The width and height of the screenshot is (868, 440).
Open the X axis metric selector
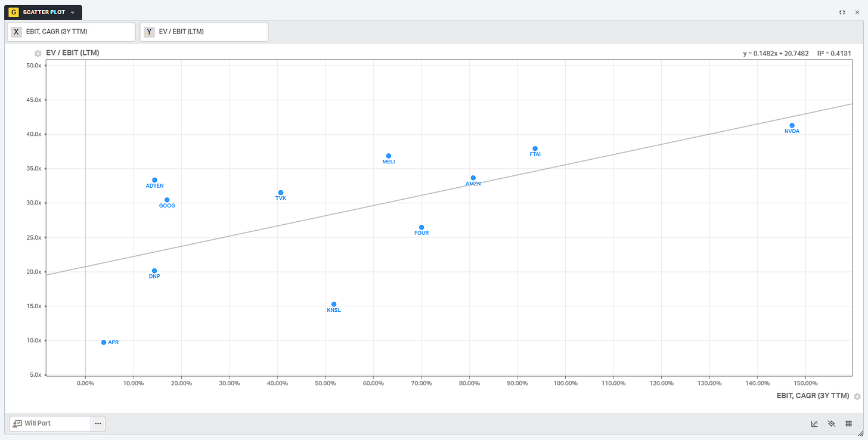71,32
